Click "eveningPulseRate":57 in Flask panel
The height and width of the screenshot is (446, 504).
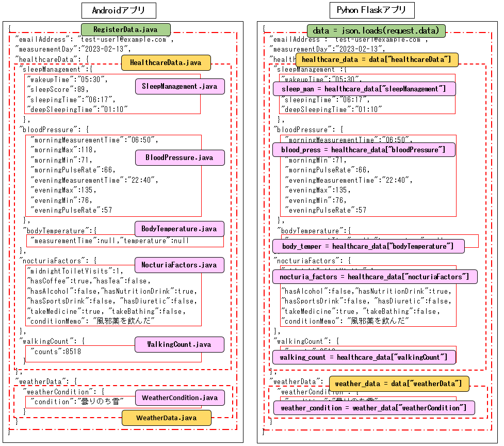pos(326,210)
